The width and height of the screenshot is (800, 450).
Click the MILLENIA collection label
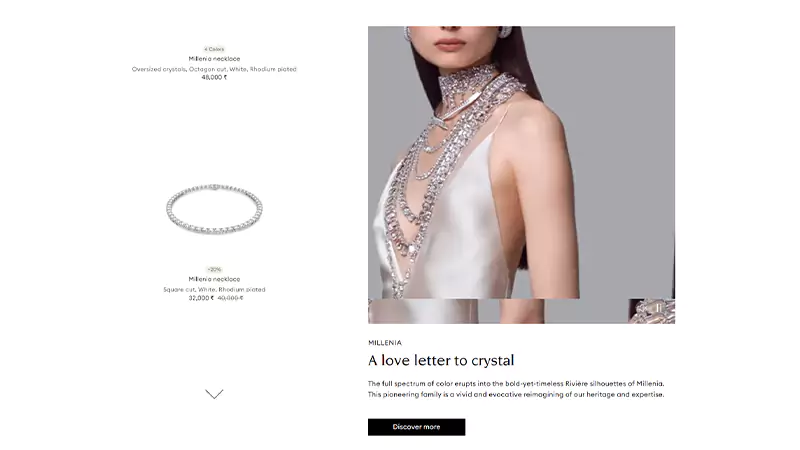click(385, 343)
